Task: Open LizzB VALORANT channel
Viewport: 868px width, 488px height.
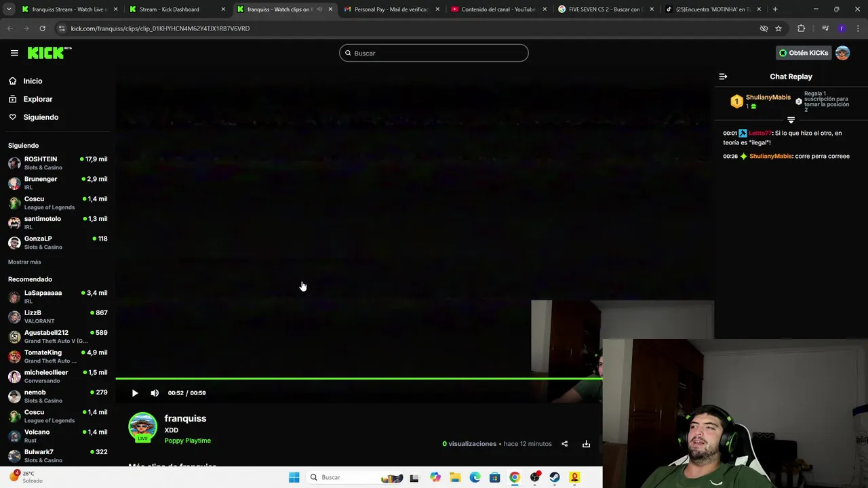Action: click(58, 317)
